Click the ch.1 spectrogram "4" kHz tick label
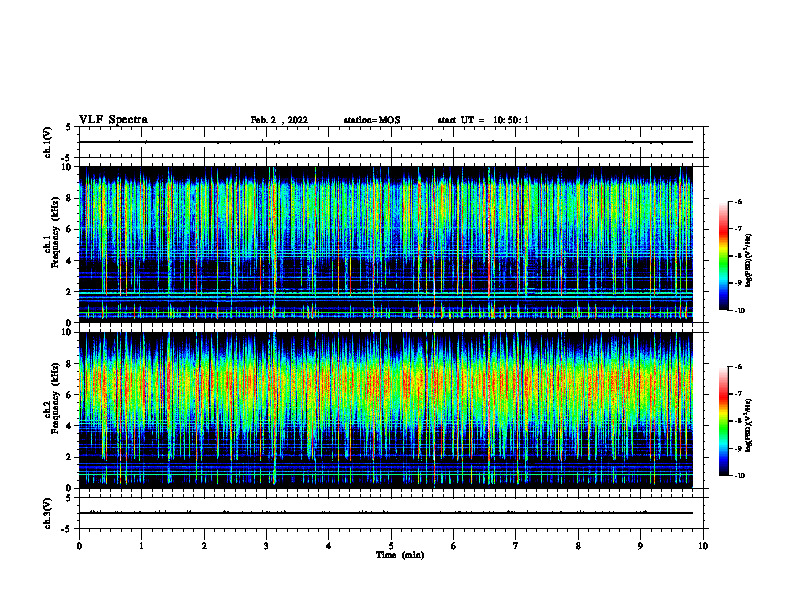This screenshot has width=792, height=612. coord(69,261)
